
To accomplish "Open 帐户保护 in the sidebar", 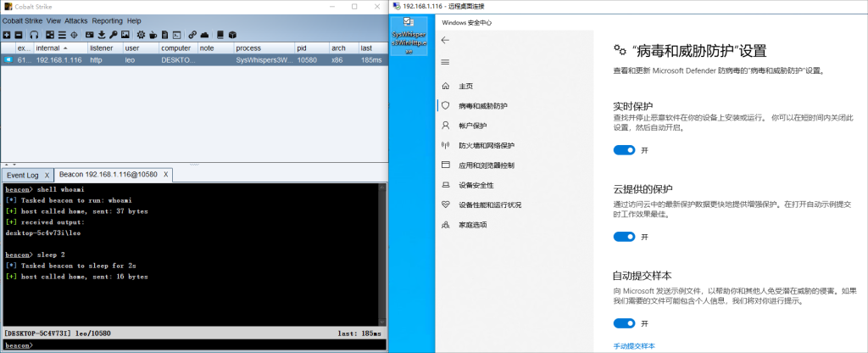I will pos(473,126).
